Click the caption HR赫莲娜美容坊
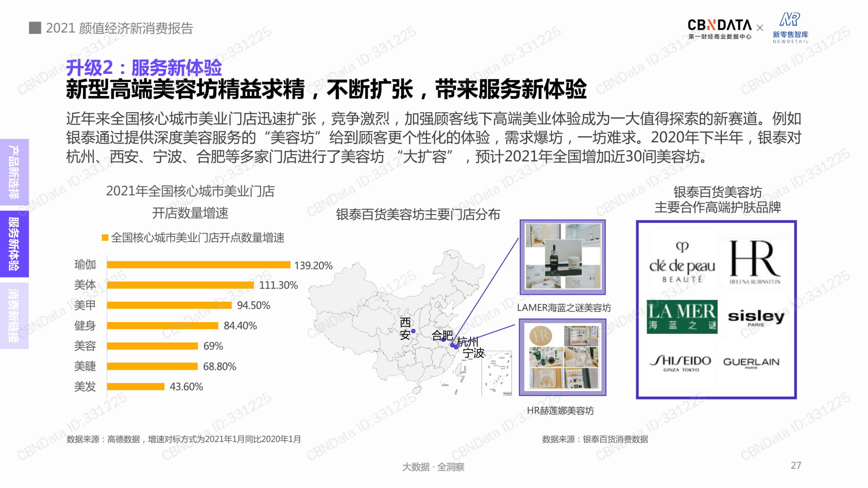The image size is (868, 488). [560, 411]
